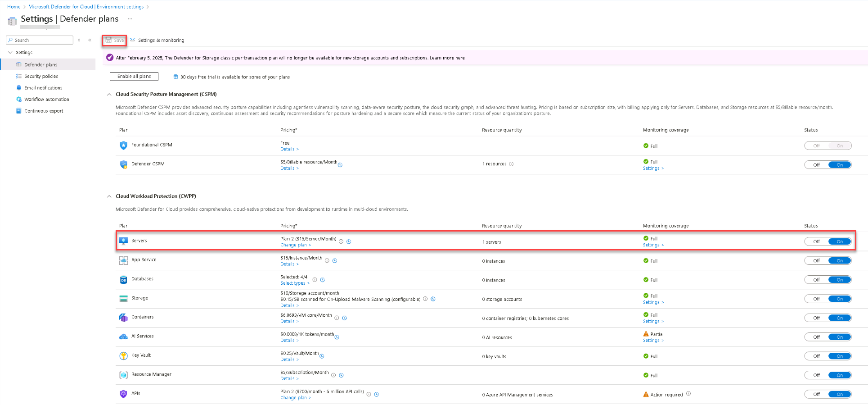Click info icon next to 1 resources
This screenshot has height=405, width=868.
click(x=511, y=164)
